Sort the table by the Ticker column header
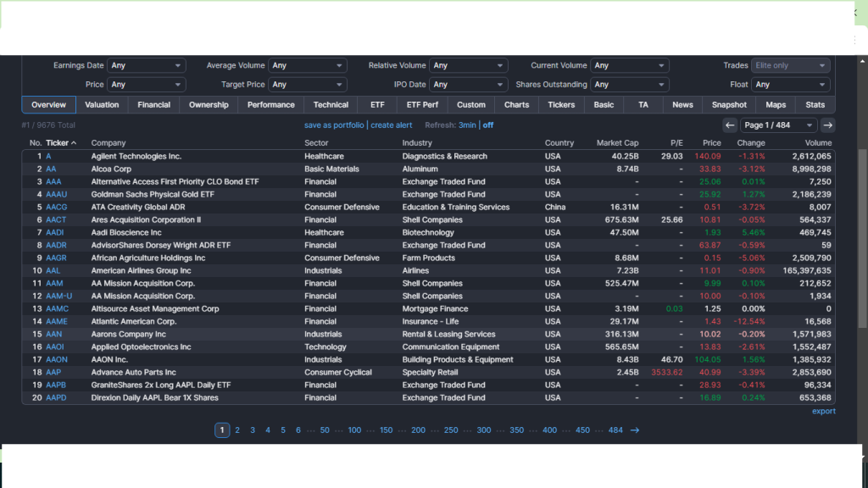This screenshot has width=868, height=488. click(57, 142)
